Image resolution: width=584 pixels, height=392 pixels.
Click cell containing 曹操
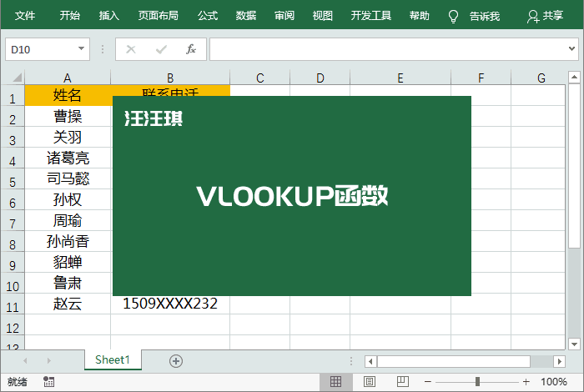(68, 116)
